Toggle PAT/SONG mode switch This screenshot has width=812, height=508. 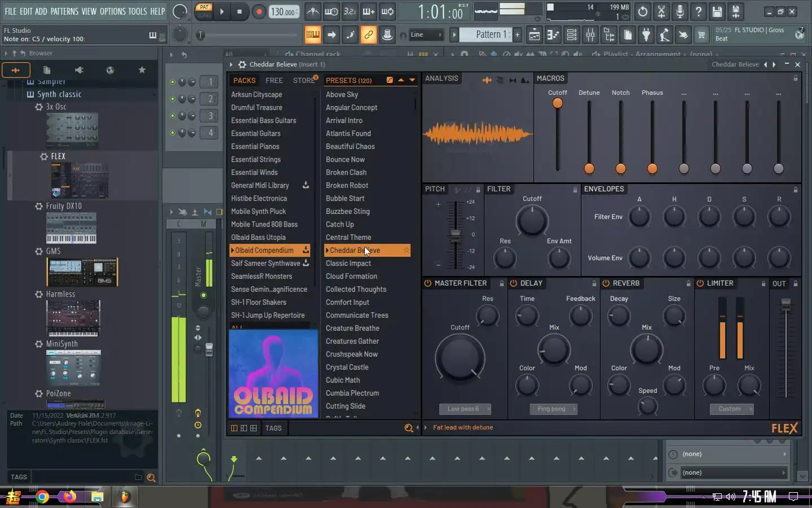pyautogui.click(x=204, y=11)
